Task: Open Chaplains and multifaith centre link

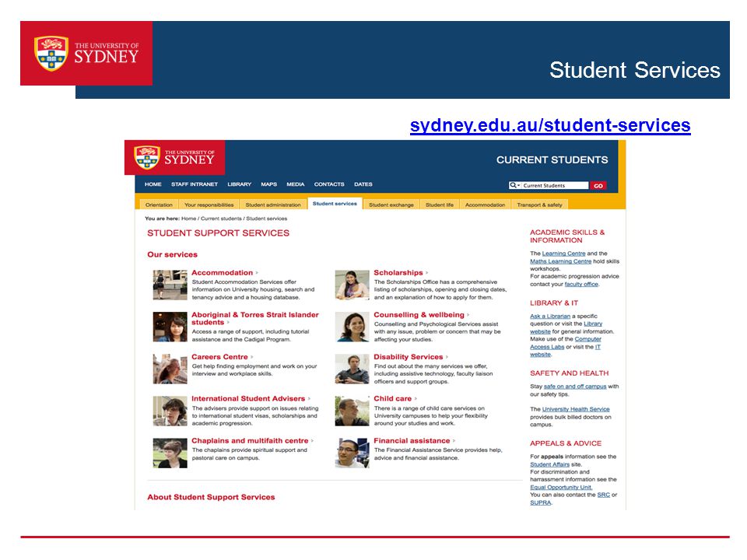Action: point(250,441)
